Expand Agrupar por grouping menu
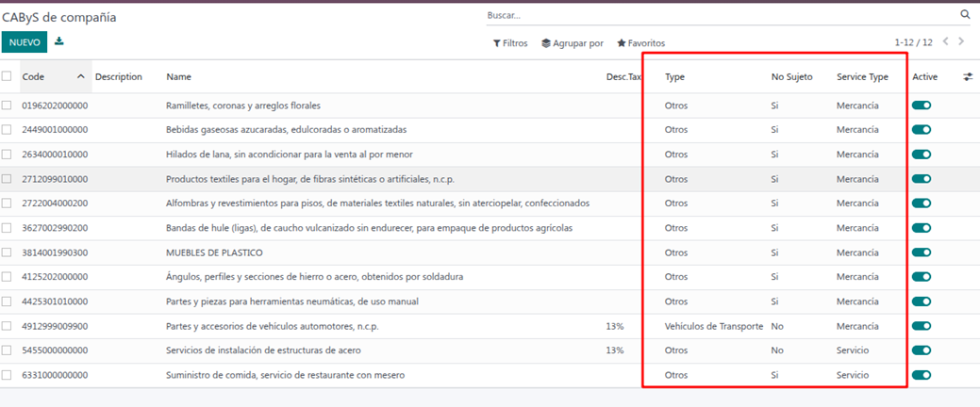Viewport: 980px width, 407px height. pyautogui.click(x=573, y=43)
